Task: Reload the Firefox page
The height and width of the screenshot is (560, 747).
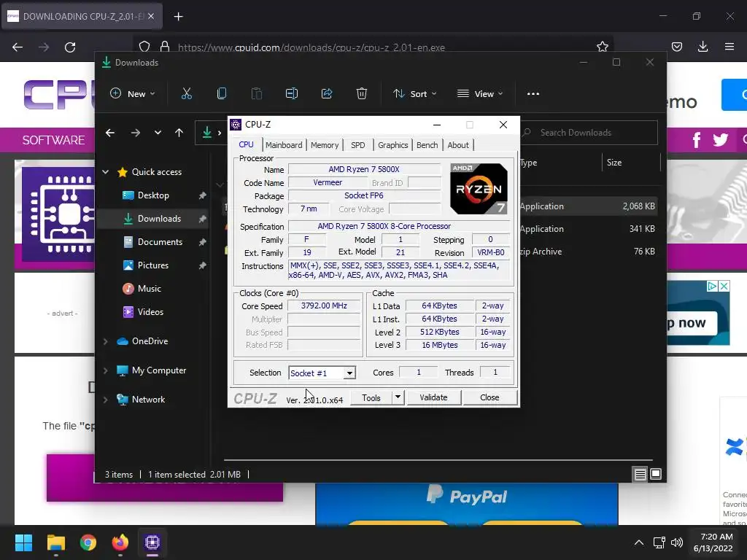Action: click(70, 47)
